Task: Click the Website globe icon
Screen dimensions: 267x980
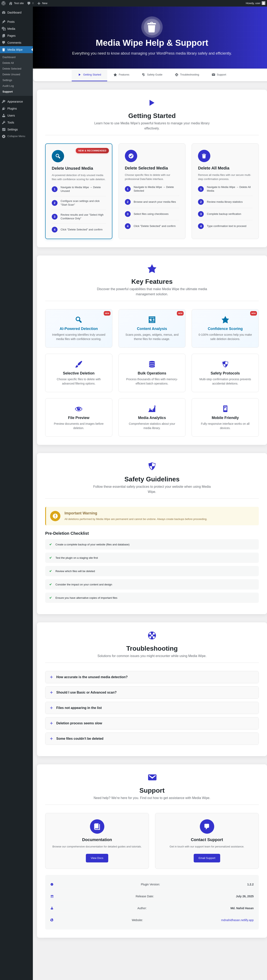Action: 52,920
